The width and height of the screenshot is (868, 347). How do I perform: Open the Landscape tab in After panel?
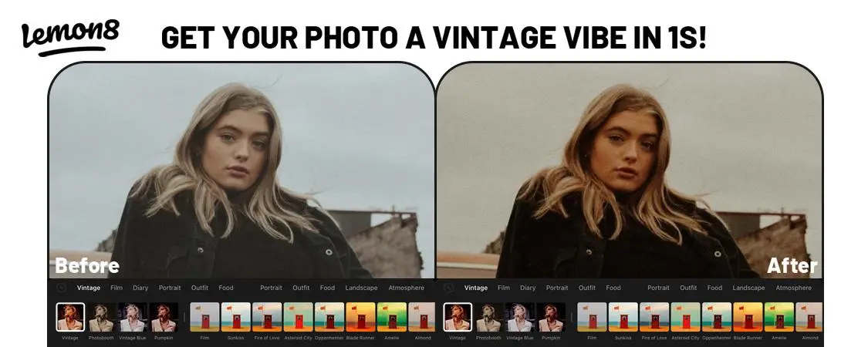749,288
